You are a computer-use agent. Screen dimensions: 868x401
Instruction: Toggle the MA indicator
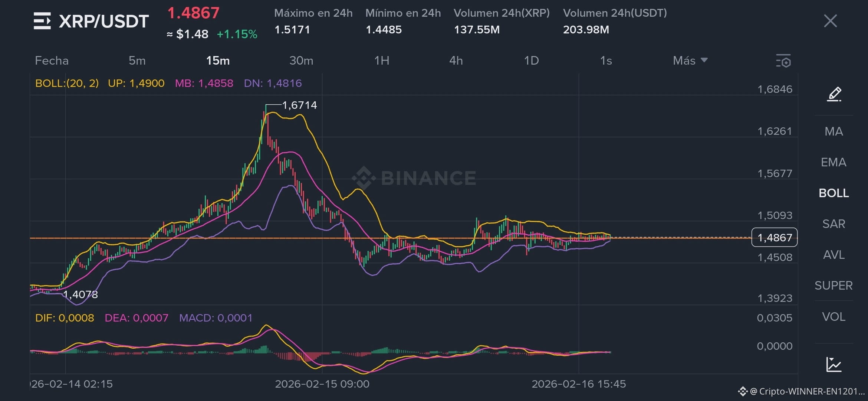click(x=834, y=131)
